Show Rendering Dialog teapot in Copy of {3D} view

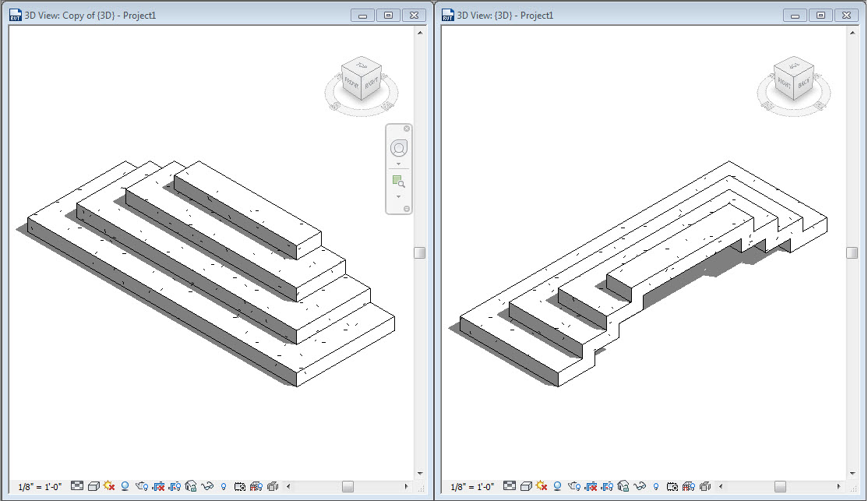(x=142, y=486)
